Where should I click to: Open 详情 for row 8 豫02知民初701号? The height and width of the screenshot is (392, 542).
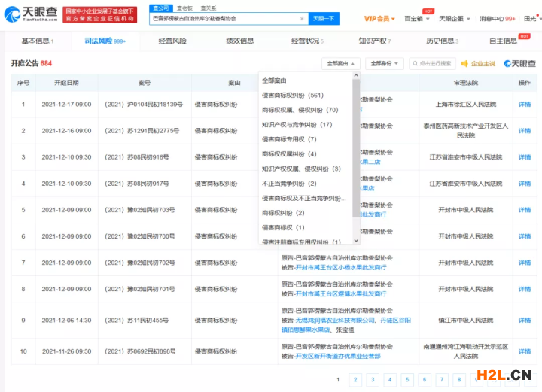coord(525,289)
